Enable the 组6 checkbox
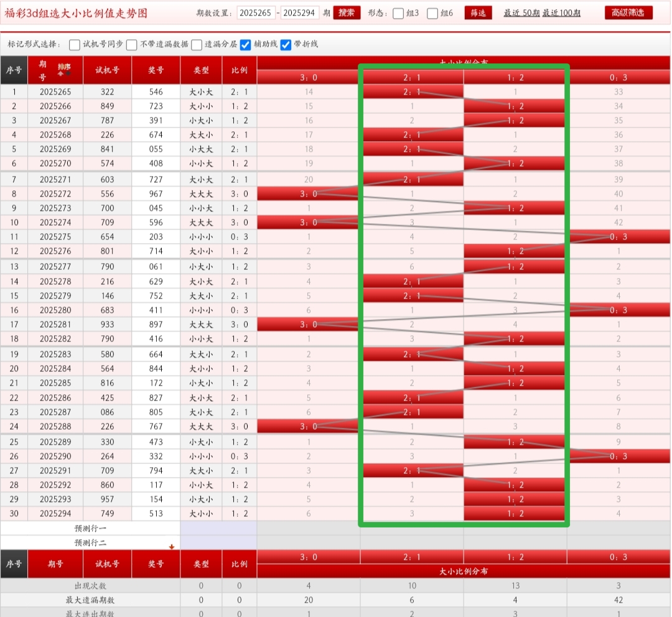The height and width of the screenshot is (617, 672). click(433, 14)
